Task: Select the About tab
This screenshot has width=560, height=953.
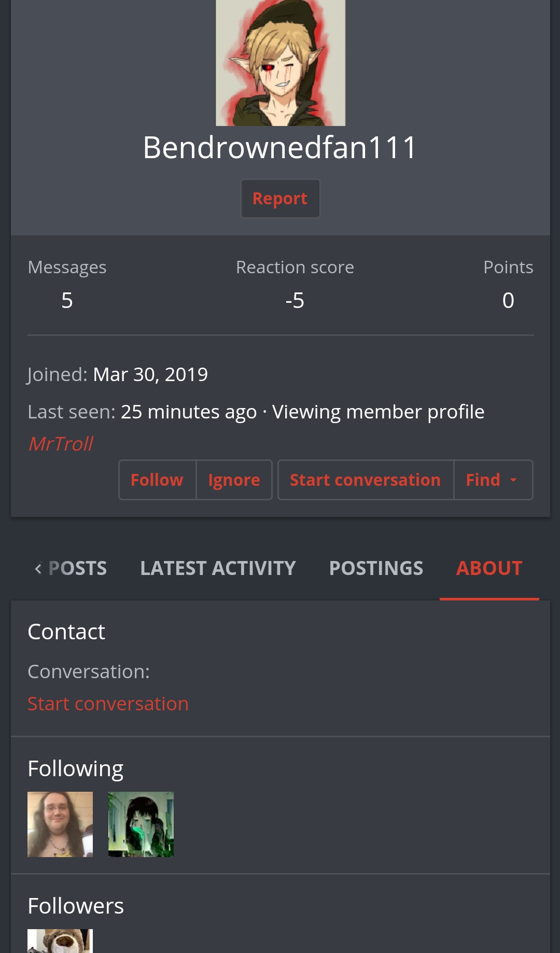Action: click(489, 568)
